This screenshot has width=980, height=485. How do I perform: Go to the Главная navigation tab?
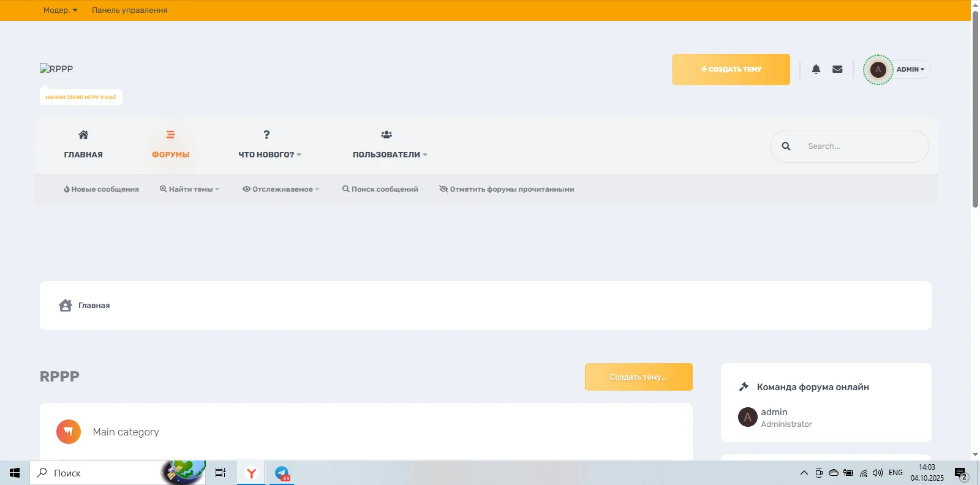(x=83, y=145)
